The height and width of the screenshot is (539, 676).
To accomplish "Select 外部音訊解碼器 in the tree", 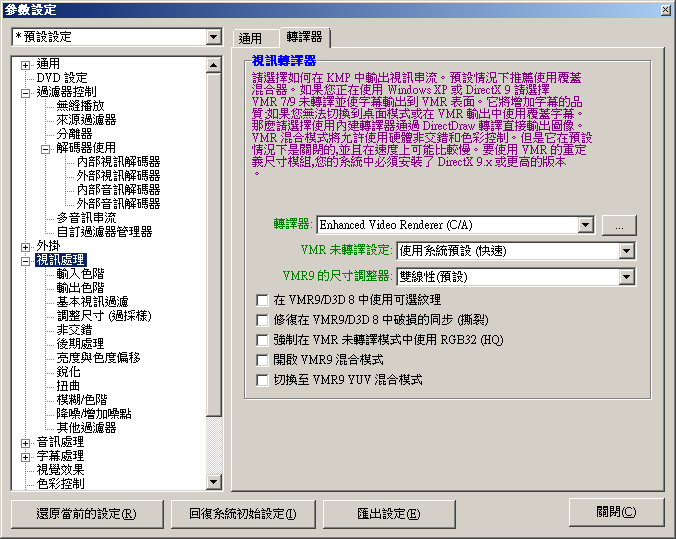I will point(119,204).
